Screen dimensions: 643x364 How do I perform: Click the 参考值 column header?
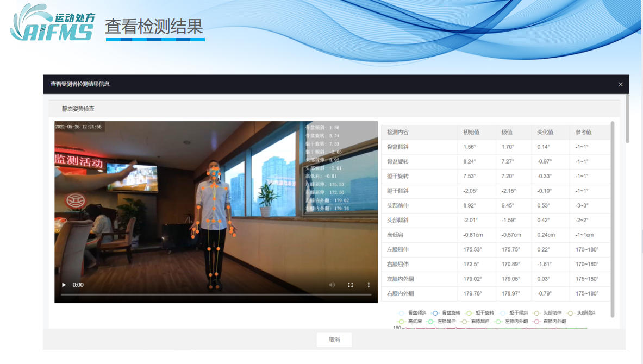tap(584, 133)
